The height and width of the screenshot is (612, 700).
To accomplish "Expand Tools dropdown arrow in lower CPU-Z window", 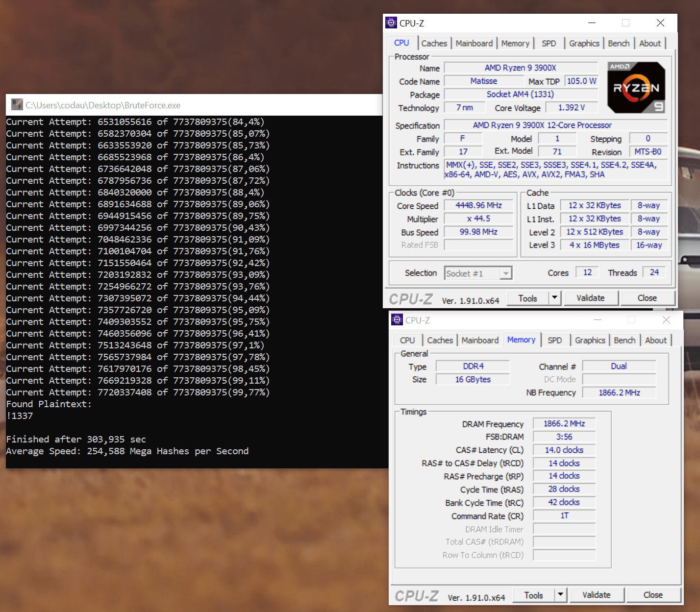I will click(x=560, y=595).
